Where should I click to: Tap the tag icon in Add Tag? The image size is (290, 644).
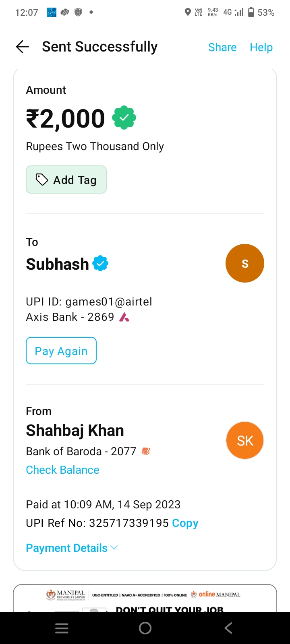tap(42, 180)
